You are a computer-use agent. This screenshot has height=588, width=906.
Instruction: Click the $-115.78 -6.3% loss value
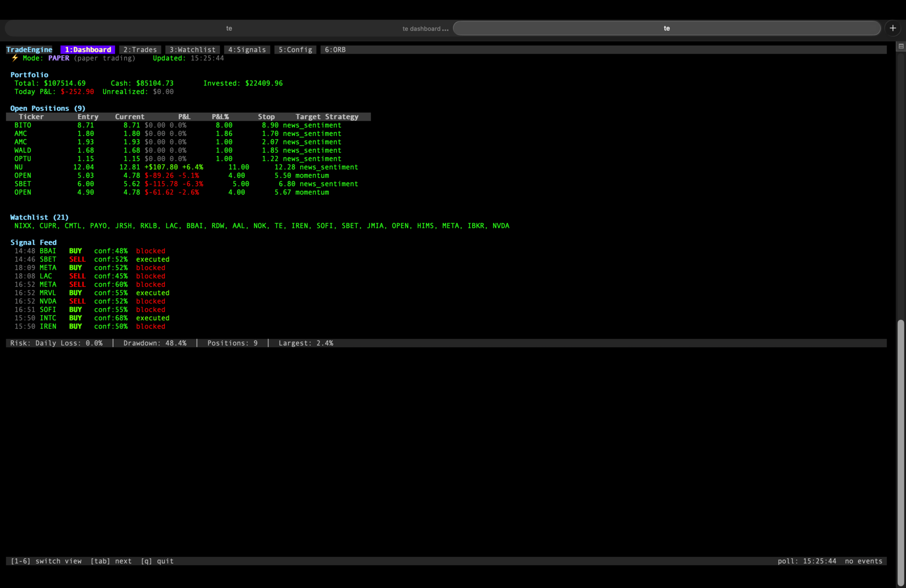(x=174, y=184)
